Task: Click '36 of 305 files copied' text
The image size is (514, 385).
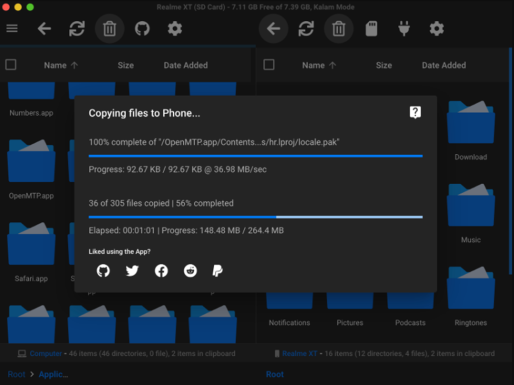Action: (129, 203)
